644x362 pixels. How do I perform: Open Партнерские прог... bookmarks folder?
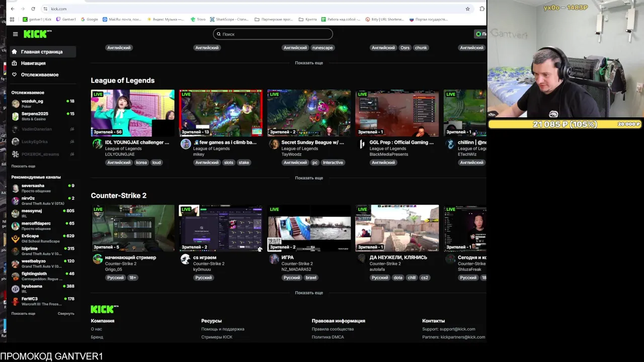[274, 19]
